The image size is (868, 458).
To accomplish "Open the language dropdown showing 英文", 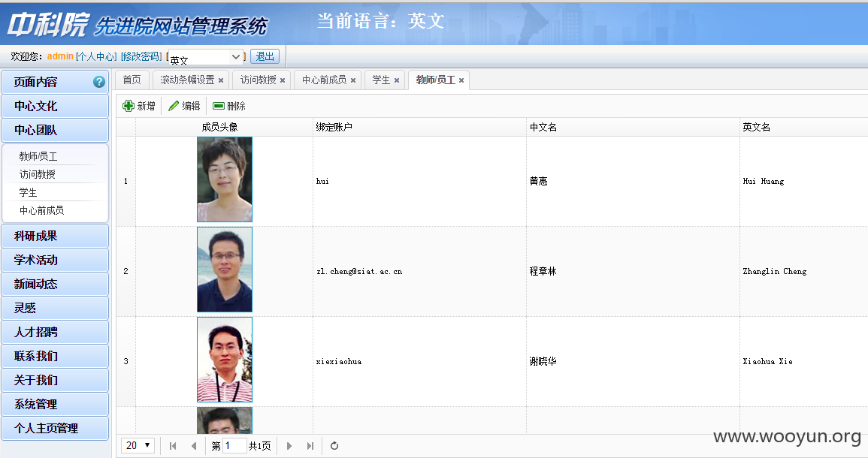I will (x=206, y=57).
